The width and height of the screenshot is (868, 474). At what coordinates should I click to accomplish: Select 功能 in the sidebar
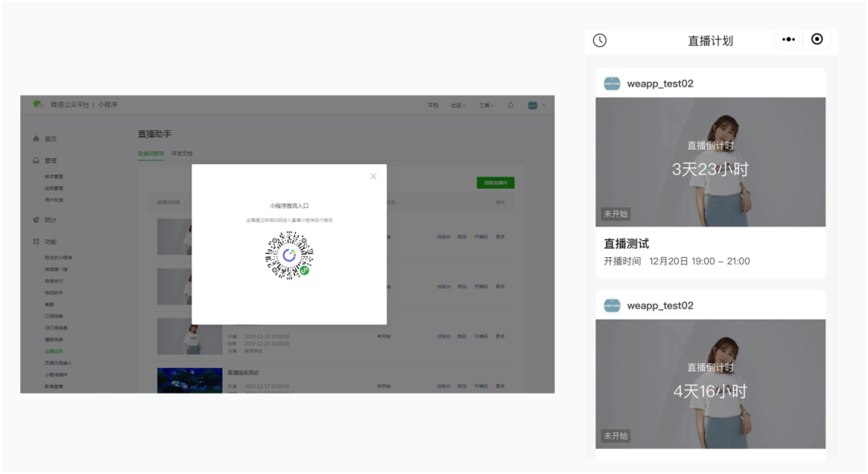click(x=51, y=242)
